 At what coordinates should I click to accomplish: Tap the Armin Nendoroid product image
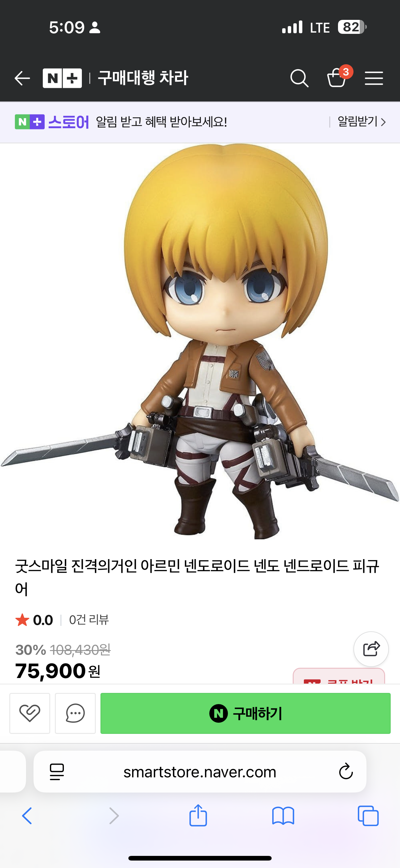pos(200,341)
